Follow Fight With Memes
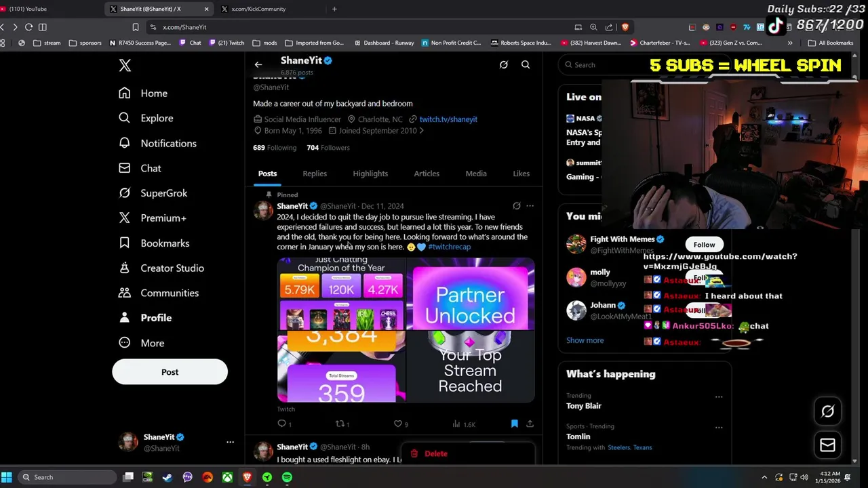 click(x=704, y=245)
